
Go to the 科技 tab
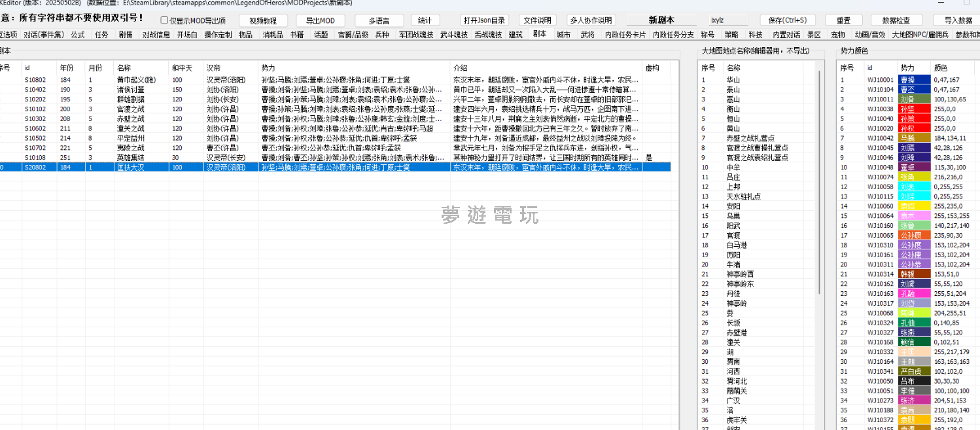(756, 35)
